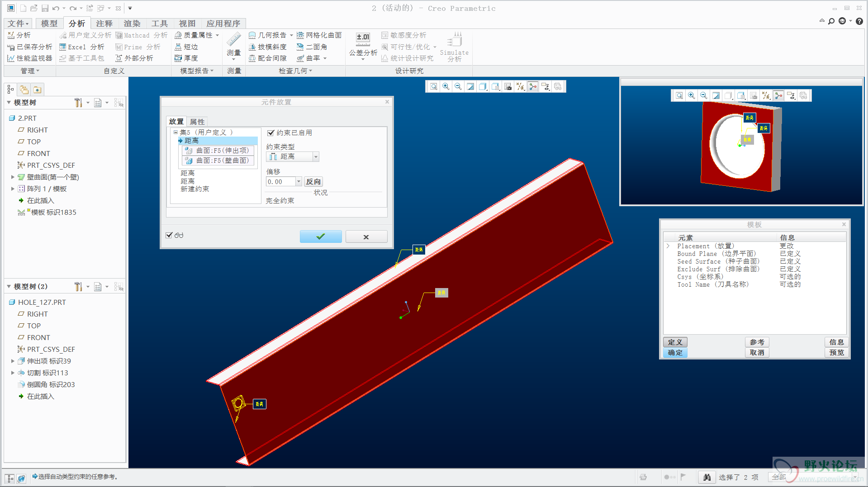The image size is (868, 487).
Task: Switch to the 模型 ribbon tab
Action: [x=49, y=24]
